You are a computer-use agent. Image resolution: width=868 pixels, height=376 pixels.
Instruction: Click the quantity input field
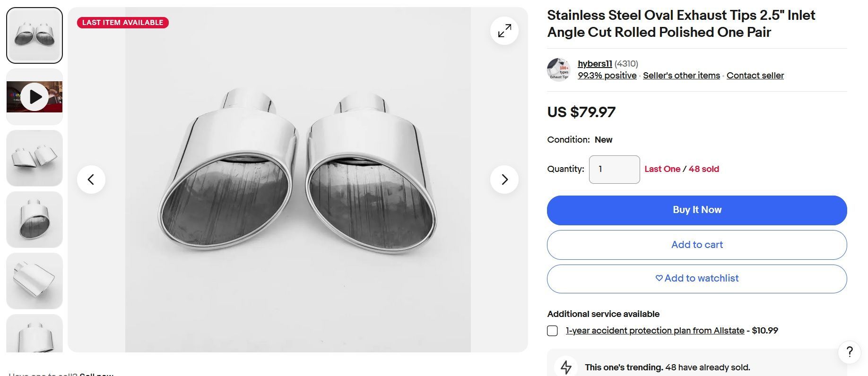(x=614, y=169)
